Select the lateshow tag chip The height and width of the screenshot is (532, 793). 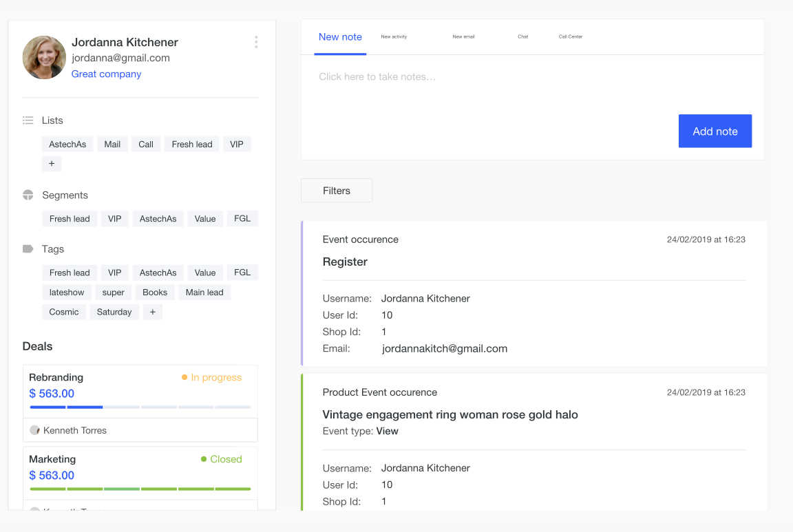(x=67, y=292)
